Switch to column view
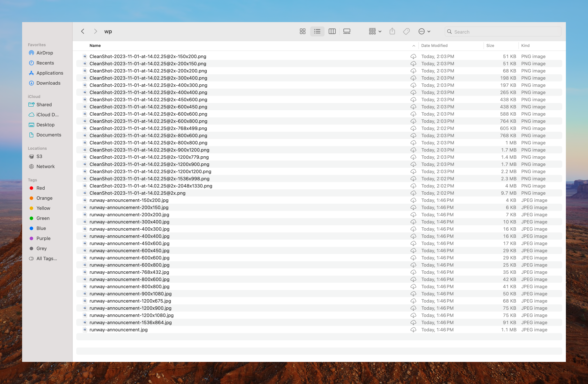 click(332, 31)
